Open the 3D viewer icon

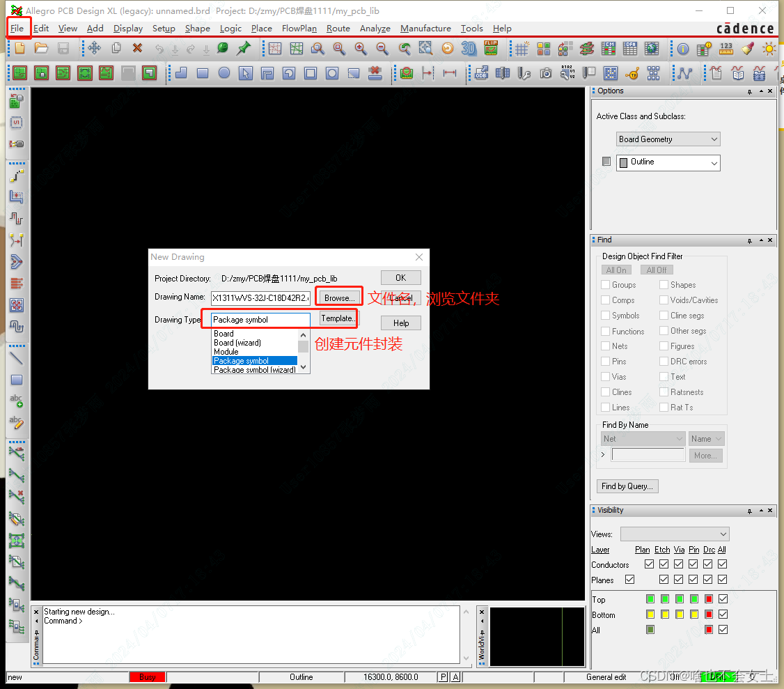tap(469, 49)
